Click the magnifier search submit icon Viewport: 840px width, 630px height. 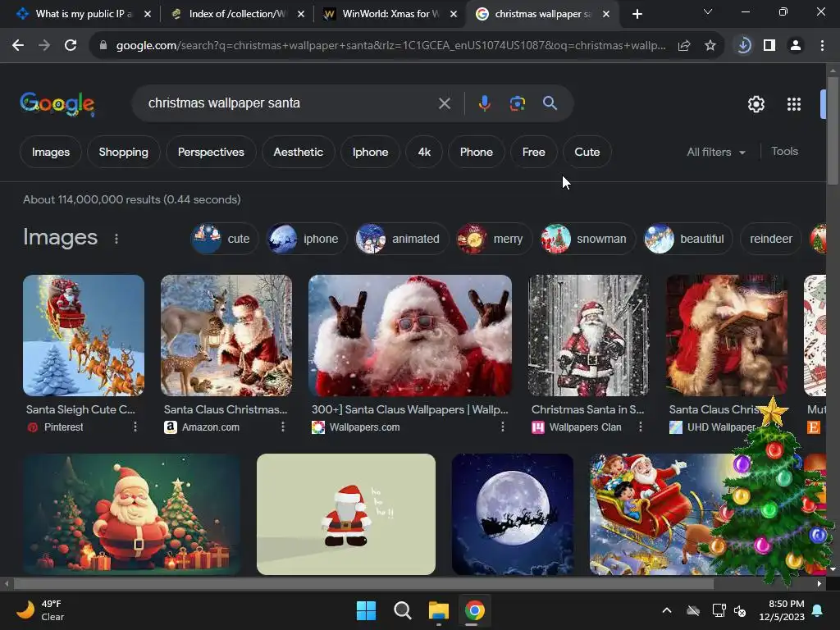coord(550,103)
